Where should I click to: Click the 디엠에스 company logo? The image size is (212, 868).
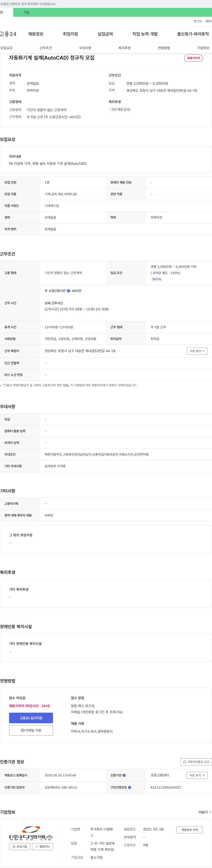click(31, 833)
